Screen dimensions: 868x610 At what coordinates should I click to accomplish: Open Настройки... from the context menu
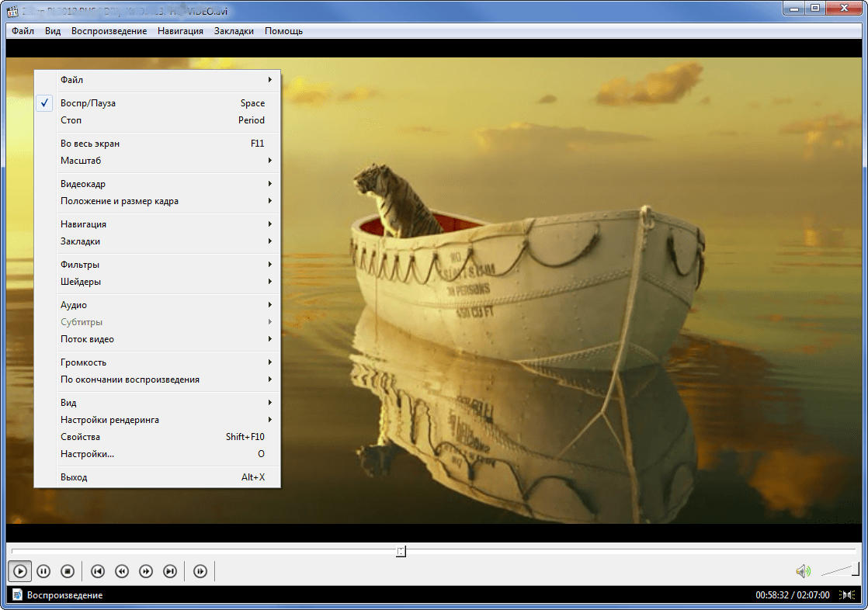coord(158,455)
